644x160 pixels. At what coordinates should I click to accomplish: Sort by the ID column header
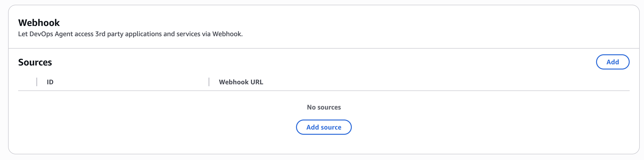tap(50, 82)
